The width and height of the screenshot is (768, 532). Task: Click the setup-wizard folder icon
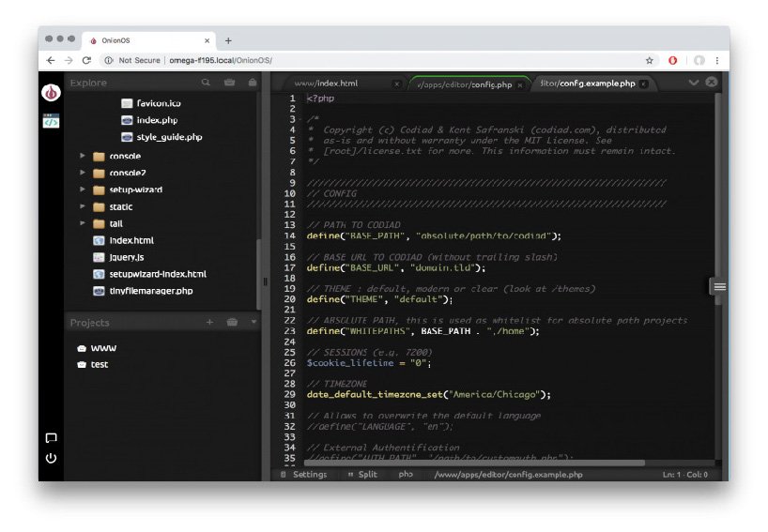click(x=99, y=190)
